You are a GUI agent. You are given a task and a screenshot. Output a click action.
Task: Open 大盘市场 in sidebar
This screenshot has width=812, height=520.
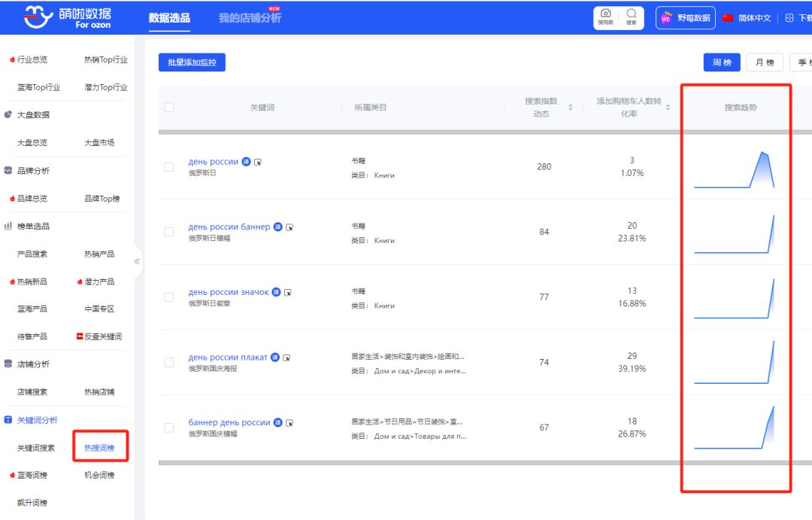pyautogui.click(x=99, y=142)
